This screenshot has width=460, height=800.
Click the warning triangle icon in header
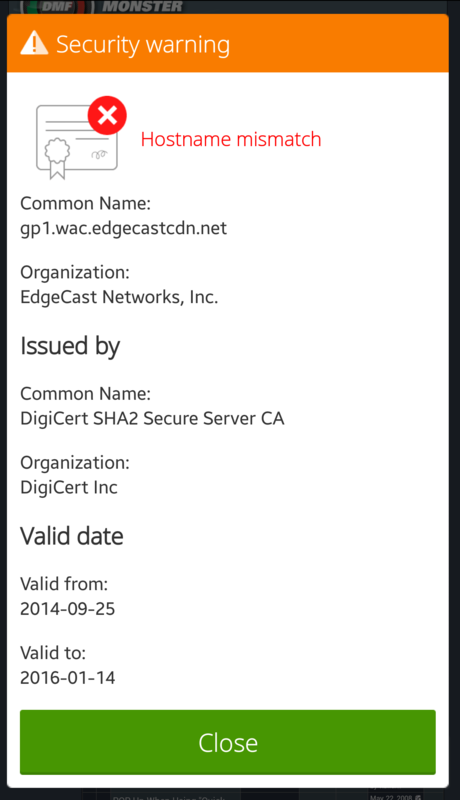(34, 43)
